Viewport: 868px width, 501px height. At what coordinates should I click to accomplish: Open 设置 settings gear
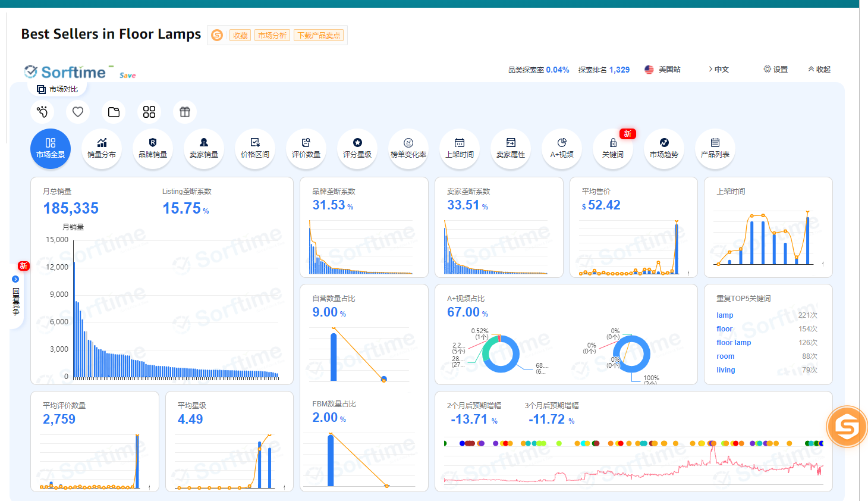[x=776, y=70]
